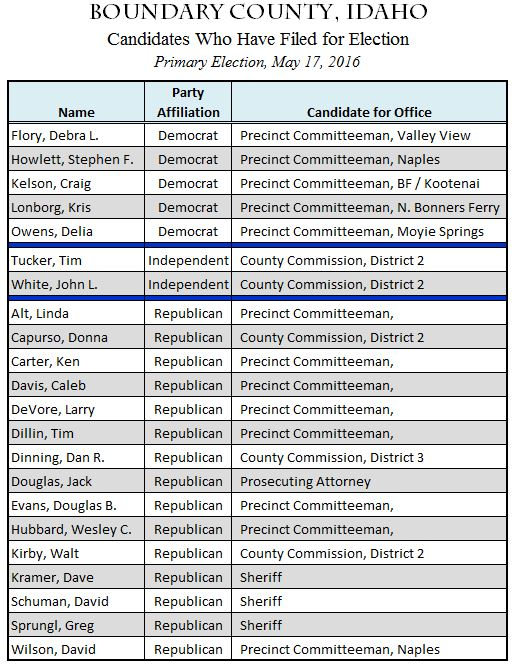
Task: Click Capurso, Donna's District 2 office cell
Action: [369, 337]
